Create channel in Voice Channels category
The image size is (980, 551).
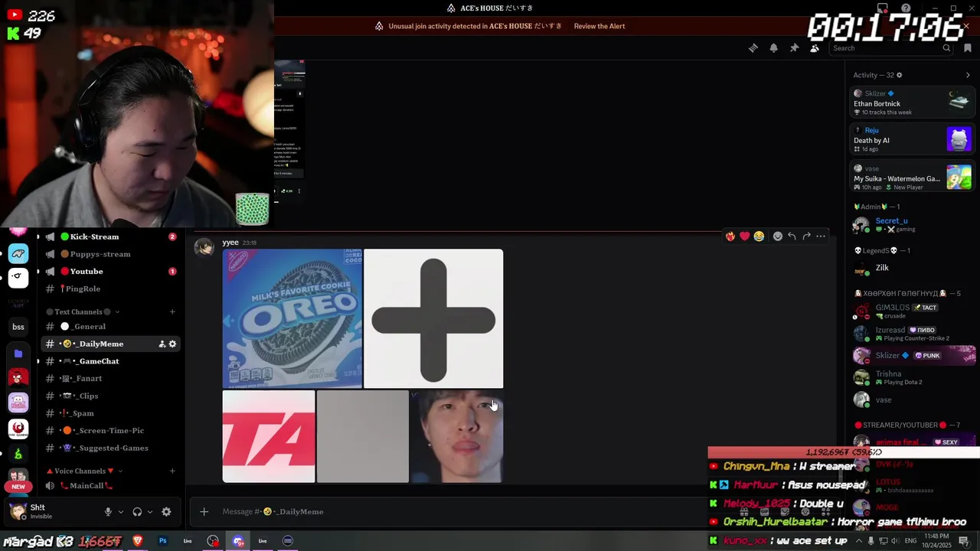pos(172,471)
